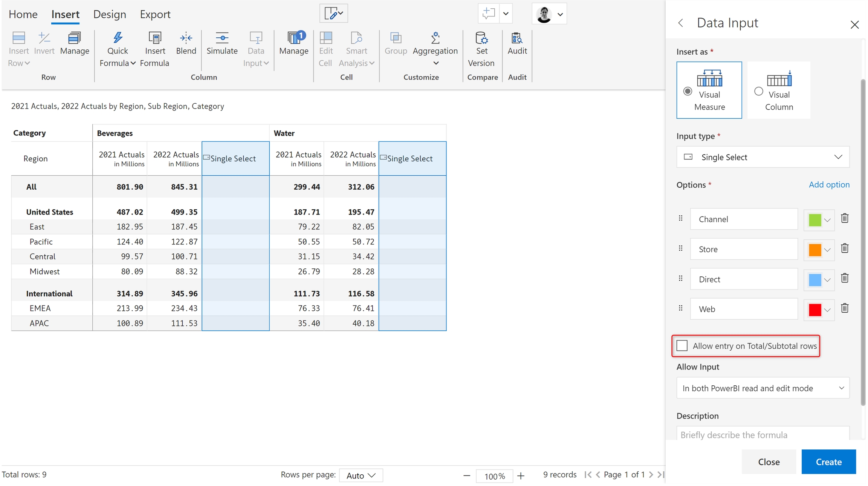
Task: Expand the Input type Single Select dropdown
Action: click(763, 157)
